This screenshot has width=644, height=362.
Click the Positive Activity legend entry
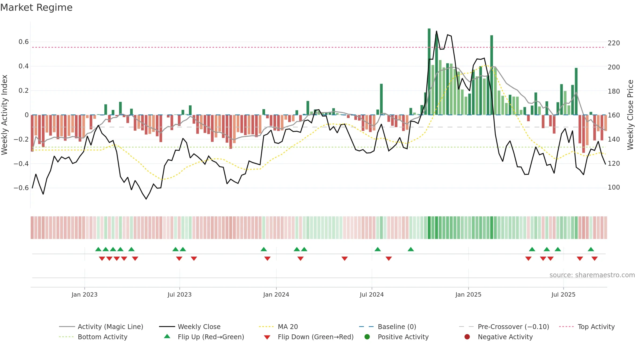point(397,337)
